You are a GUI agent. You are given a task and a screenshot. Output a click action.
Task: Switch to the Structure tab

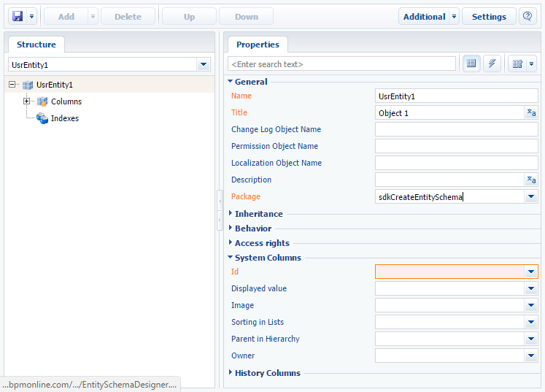[36, 45]
